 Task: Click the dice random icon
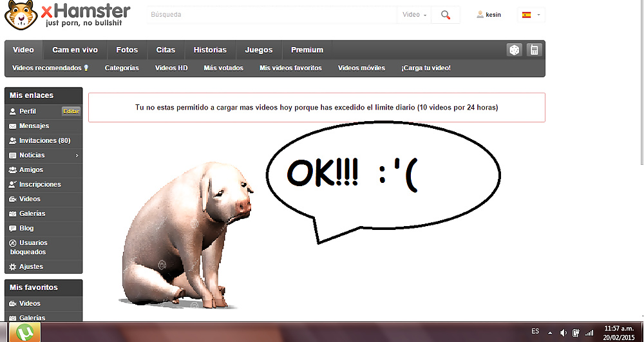(514, 50)
